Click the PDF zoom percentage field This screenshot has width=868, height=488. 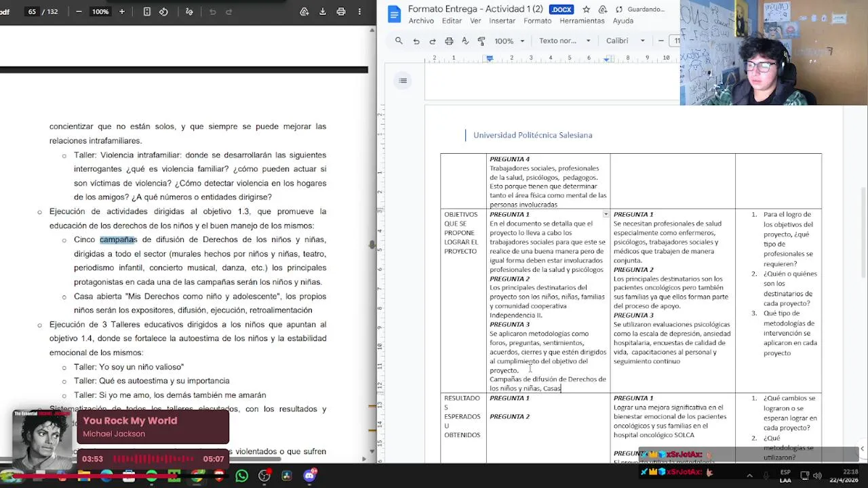(100, 12)
